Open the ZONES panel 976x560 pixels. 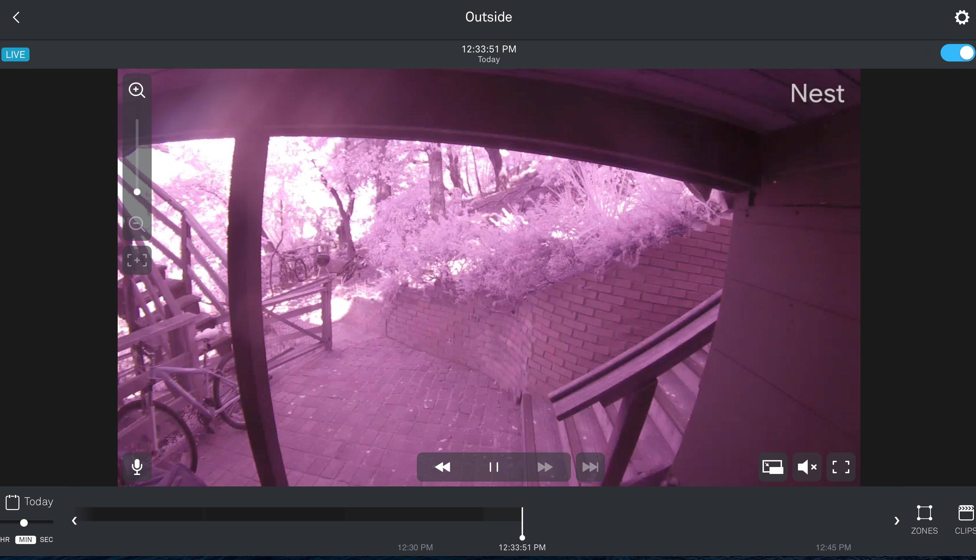[x=924, y=519]
